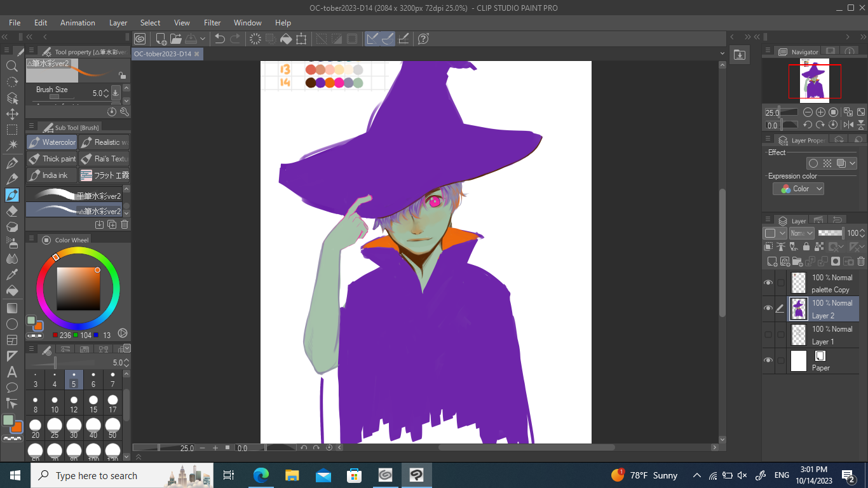Open the Expression color dropdown

tap(798, 189)
